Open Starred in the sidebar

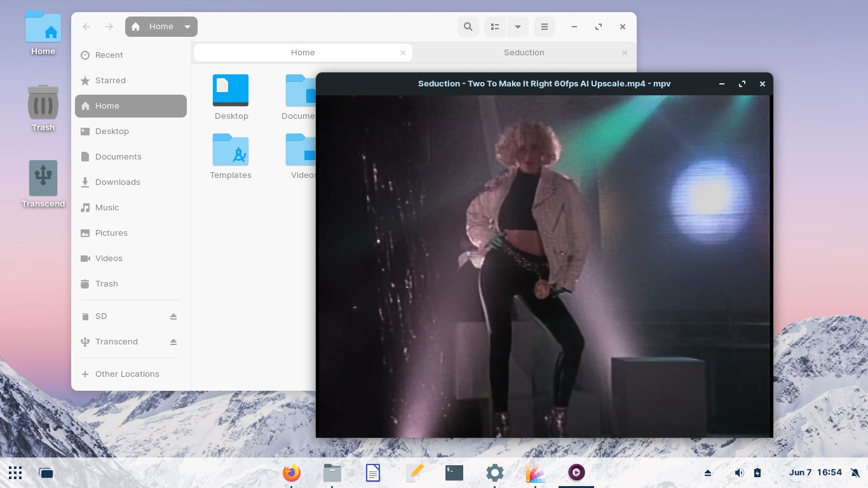point(131,81)
